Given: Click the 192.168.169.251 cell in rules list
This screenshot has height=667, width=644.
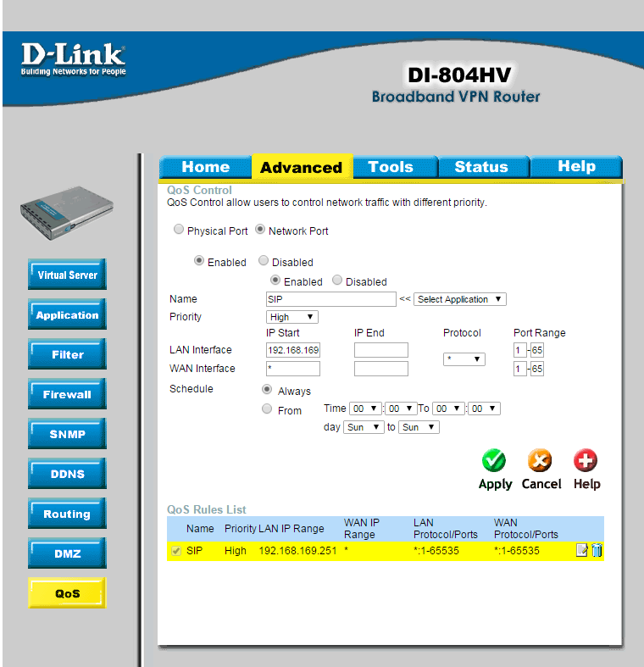Looking at the screenshot, I should 297,550.
